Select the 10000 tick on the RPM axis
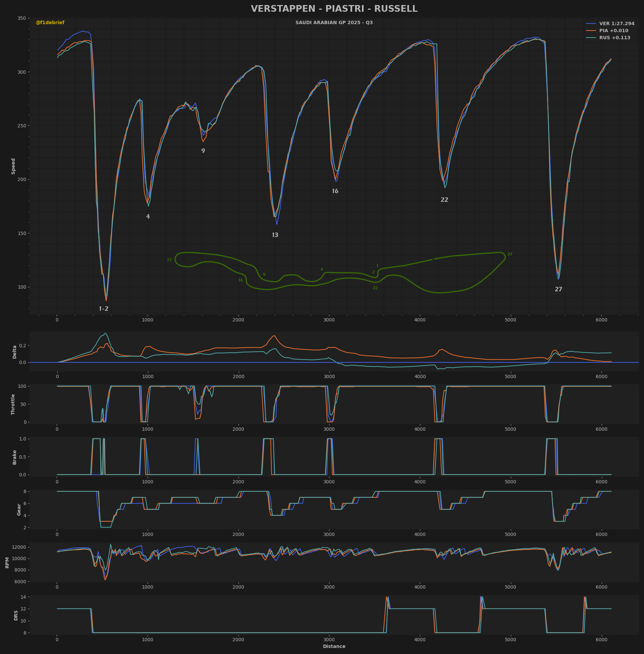The image size is (644, 654). click(19, 559)
